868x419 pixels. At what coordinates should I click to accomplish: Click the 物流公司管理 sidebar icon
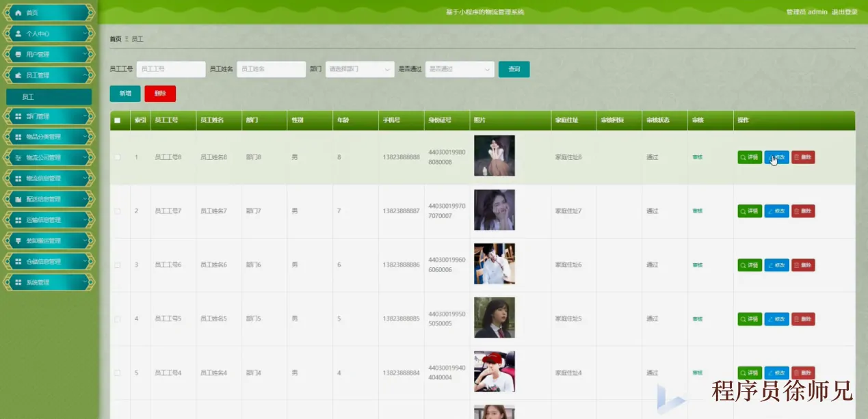pos(18,158)
